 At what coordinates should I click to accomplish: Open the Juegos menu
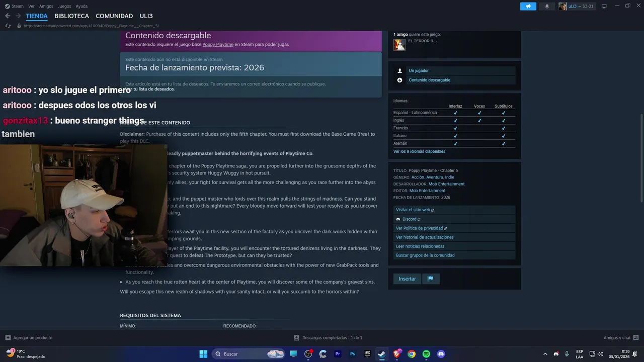[x=64, y=6]
